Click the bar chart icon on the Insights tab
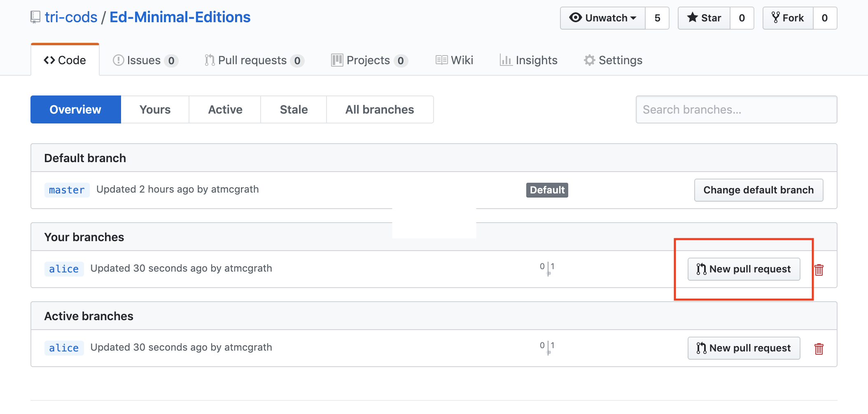 coord(506,60)
